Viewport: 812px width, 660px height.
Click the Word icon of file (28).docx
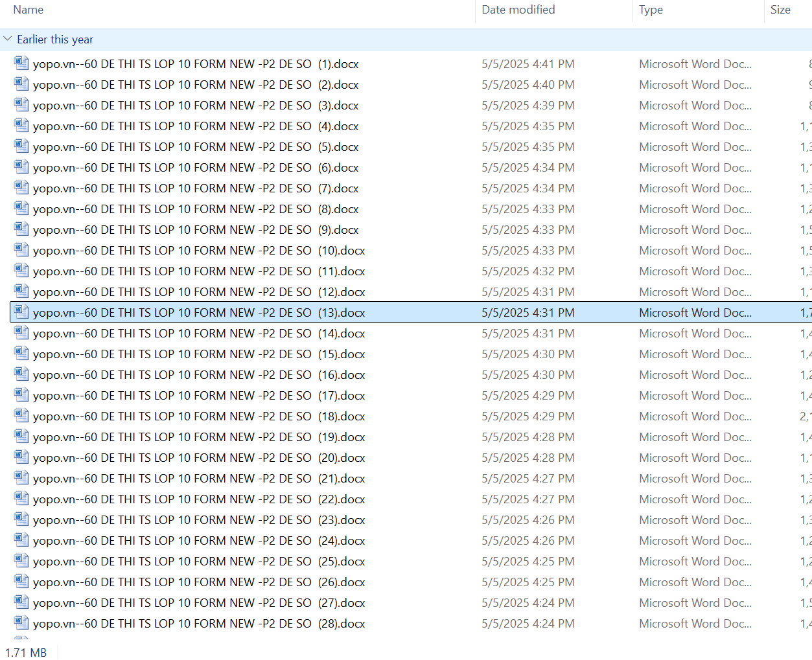pyautogui.click(x=21, y=623)
